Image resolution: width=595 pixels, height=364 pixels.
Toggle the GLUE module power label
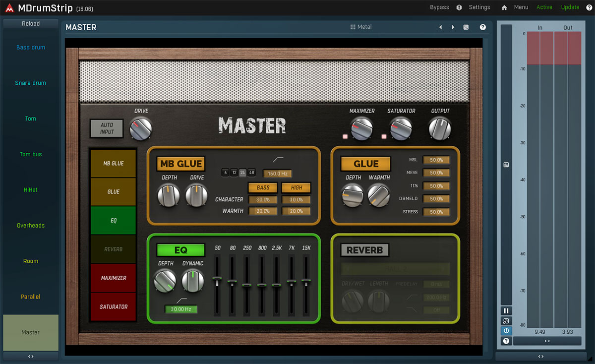[x=366, y=164]
